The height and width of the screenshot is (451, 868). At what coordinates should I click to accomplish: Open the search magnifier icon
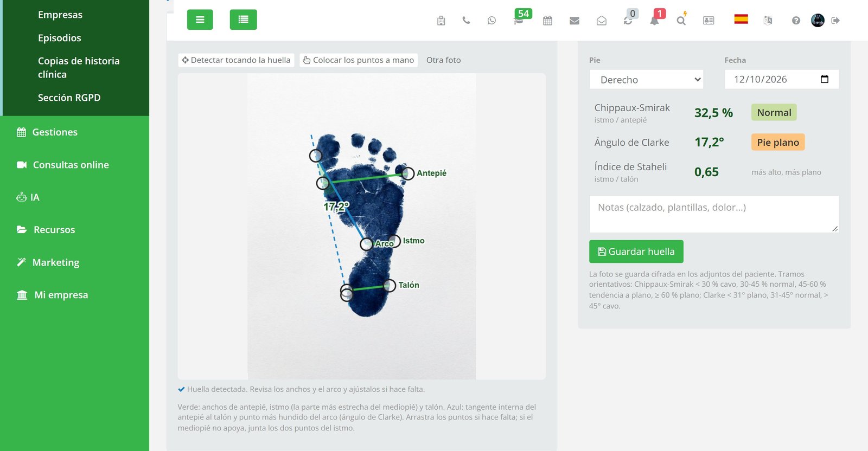(681, 21)
